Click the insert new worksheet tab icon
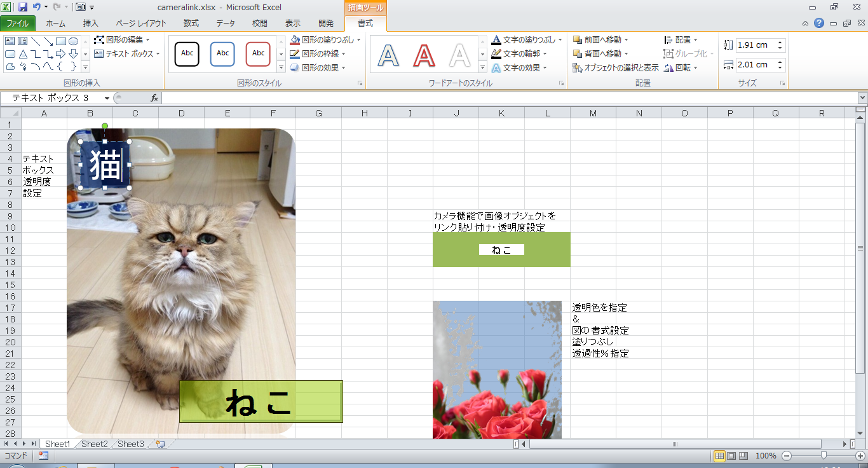The height and width of the screenshot is (468, 868). pyautogui.click(x=160, y=444)
